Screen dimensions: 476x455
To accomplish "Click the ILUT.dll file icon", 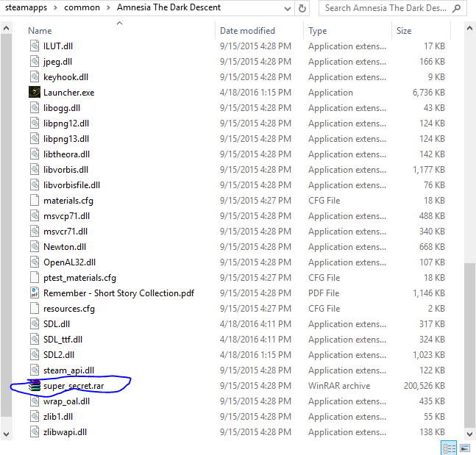I will (x=35, y=46).
